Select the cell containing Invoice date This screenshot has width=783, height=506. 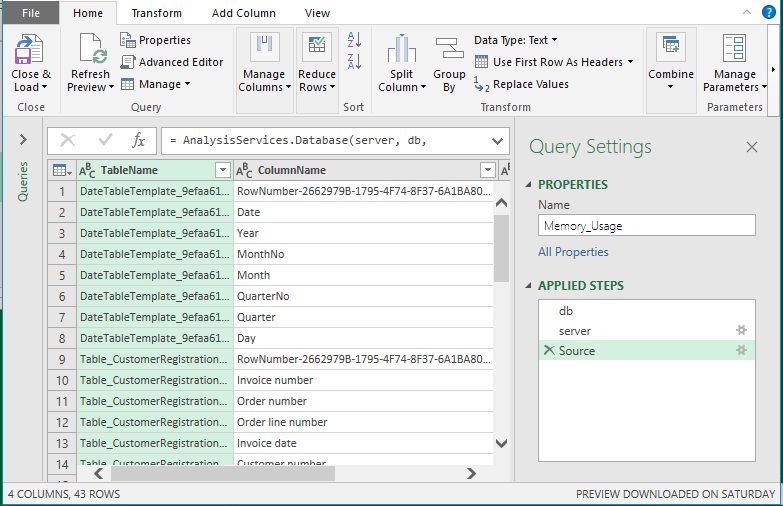point(364,443)
